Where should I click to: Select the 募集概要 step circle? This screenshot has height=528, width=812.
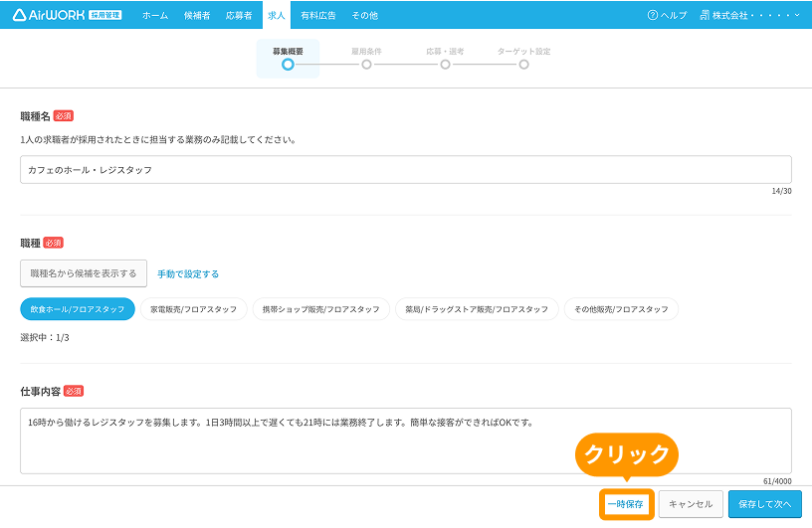288,65
